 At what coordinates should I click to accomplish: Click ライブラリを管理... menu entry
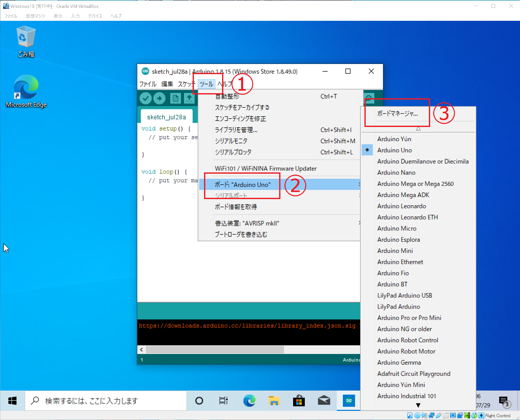coord(236,130)
